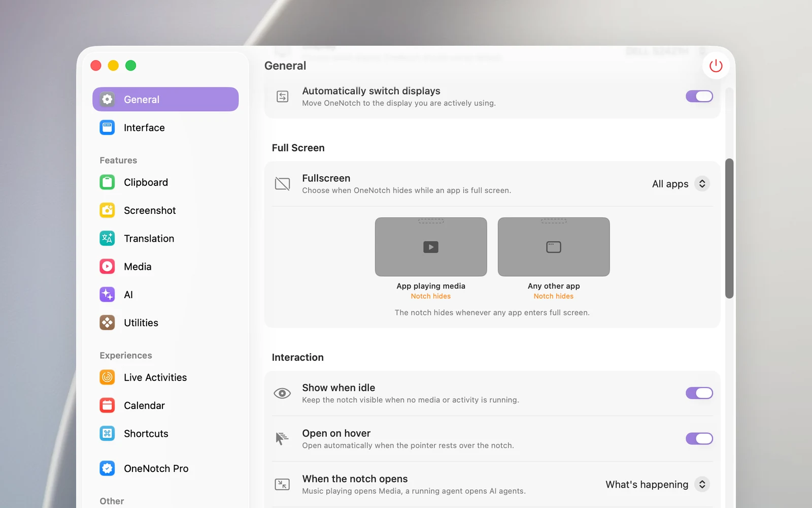Click the vertical scrollbar thumb

729,229
